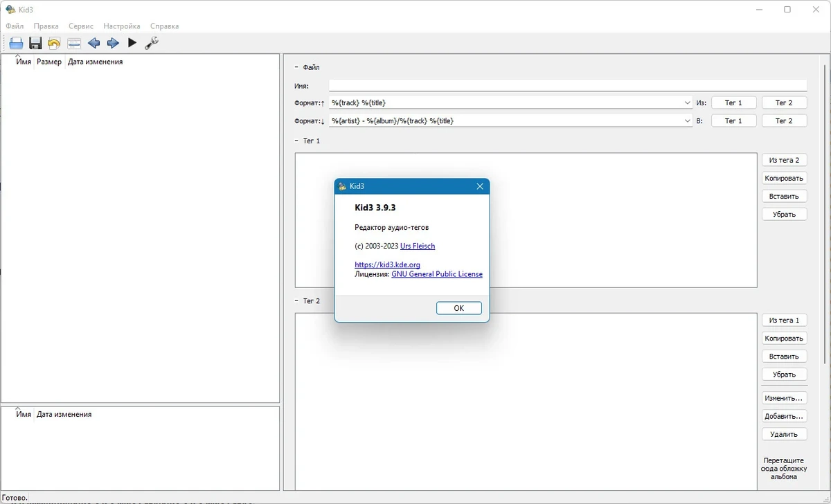Click the album cover drop area

pos(784,468)
